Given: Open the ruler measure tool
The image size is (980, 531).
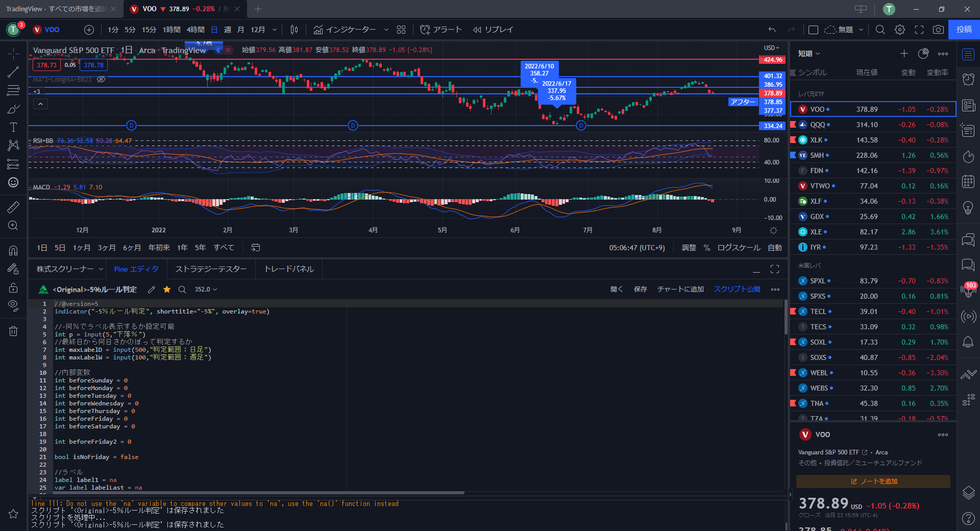Looking at the screenshot, I should (x=13, y=207).
